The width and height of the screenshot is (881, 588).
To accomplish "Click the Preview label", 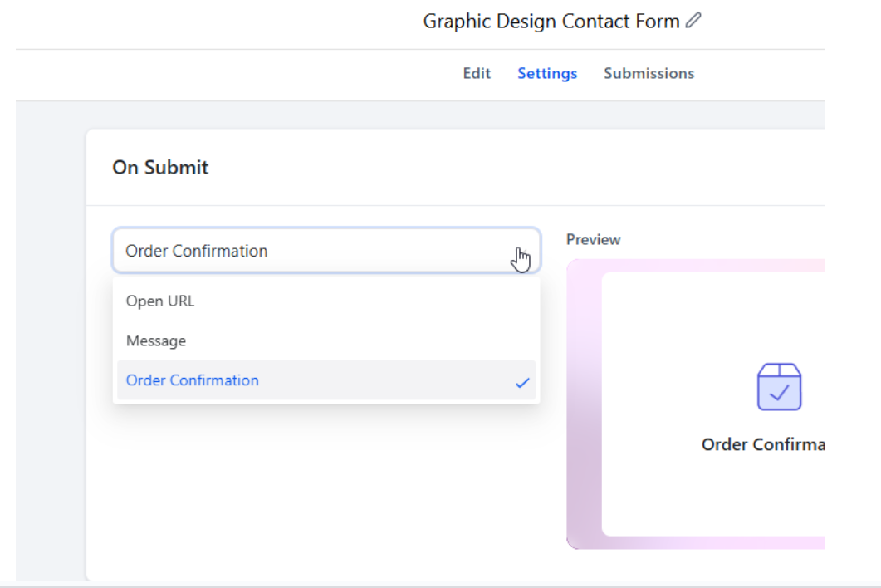I will click(593, 239).
